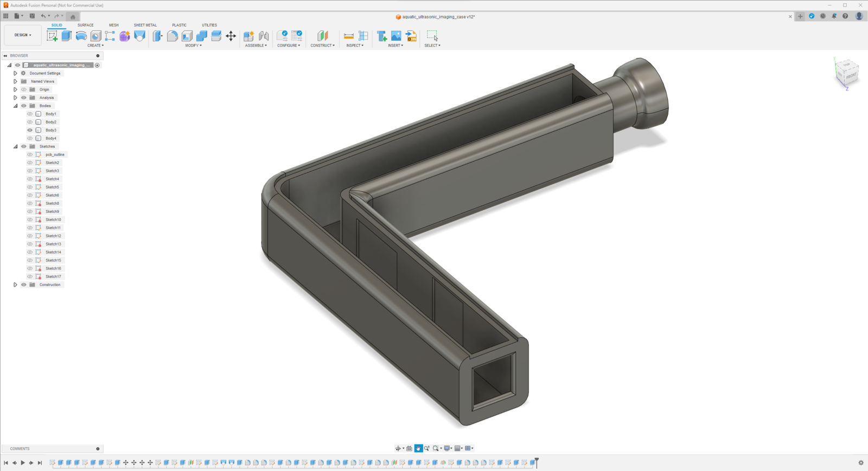
Task: Open the MODIFY menu dropdown
Action: tap(193, 46)
